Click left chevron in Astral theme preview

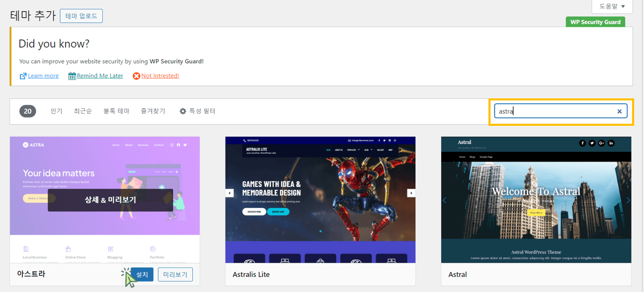tap(444, 200)
